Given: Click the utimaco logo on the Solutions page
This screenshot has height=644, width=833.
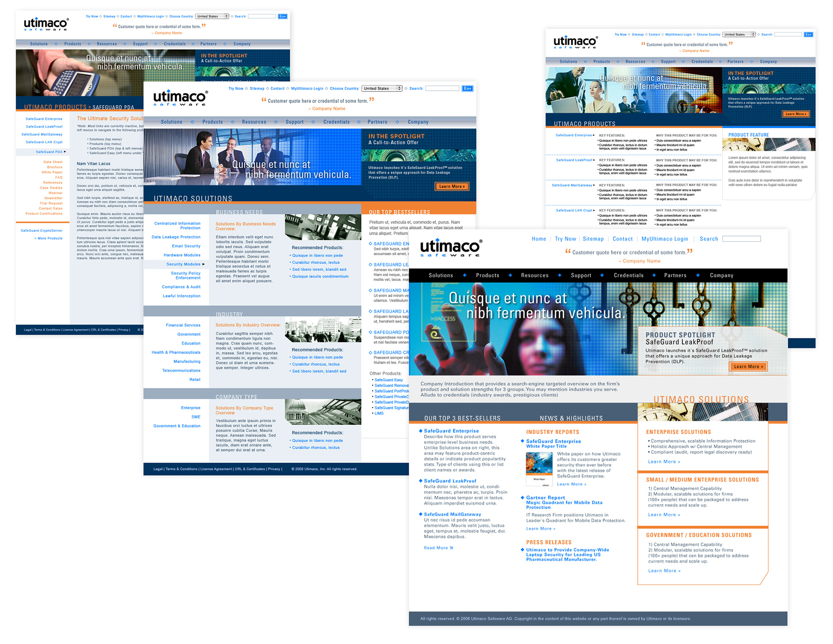Looking at the screenshot, I should [180, 98].
